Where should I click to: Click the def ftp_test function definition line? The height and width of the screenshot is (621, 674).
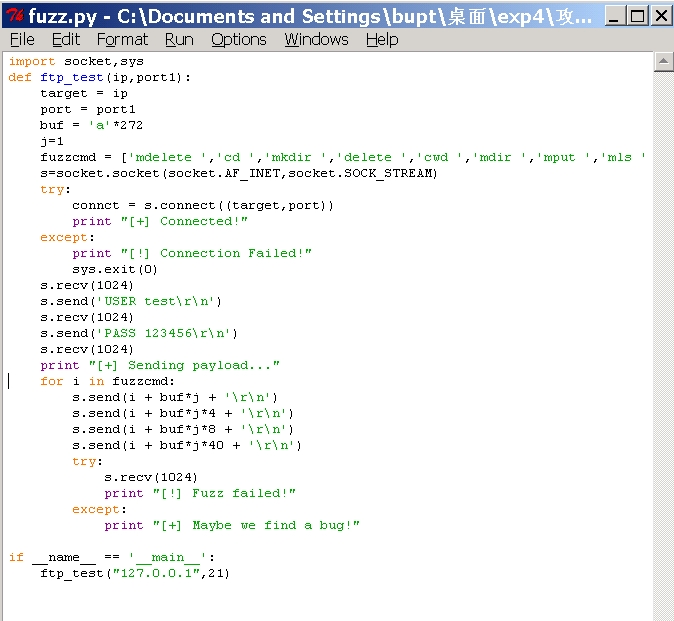[100, 77]
